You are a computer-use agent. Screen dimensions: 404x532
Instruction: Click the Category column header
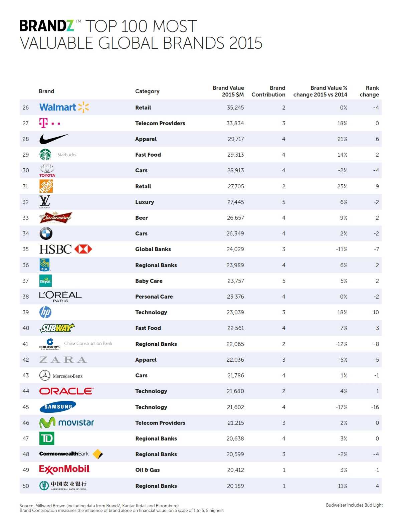coord(147,91)
